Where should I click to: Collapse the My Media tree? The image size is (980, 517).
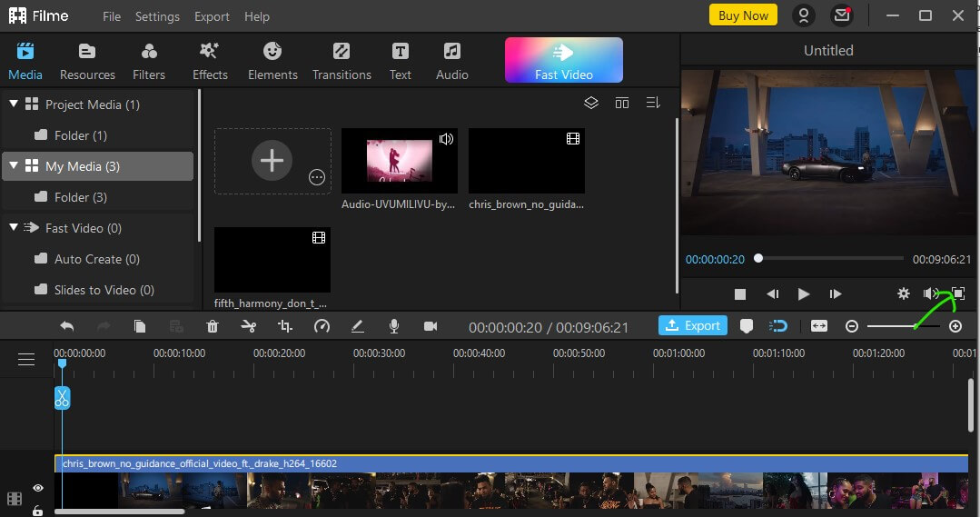coord(13,165)
